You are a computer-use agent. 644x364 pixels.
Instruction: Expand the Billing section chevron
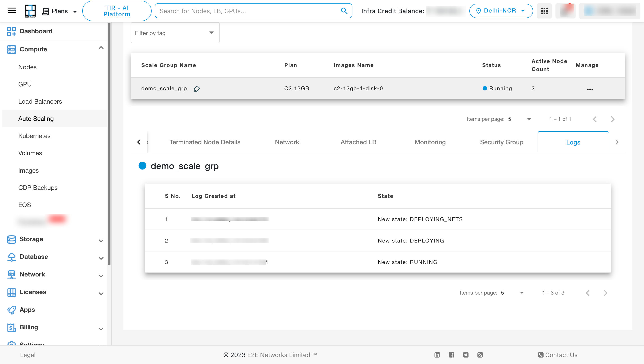(101, 329)
